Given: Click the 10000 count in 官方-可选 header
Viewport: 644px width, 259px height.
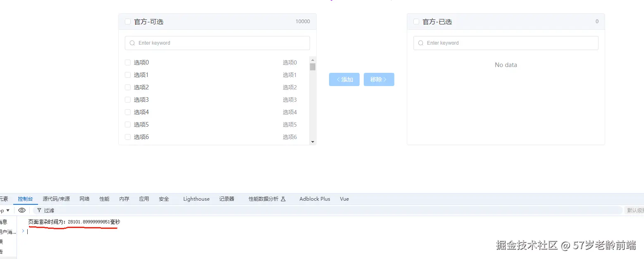Looking at the screenshot, I should [x=303, y=22].
